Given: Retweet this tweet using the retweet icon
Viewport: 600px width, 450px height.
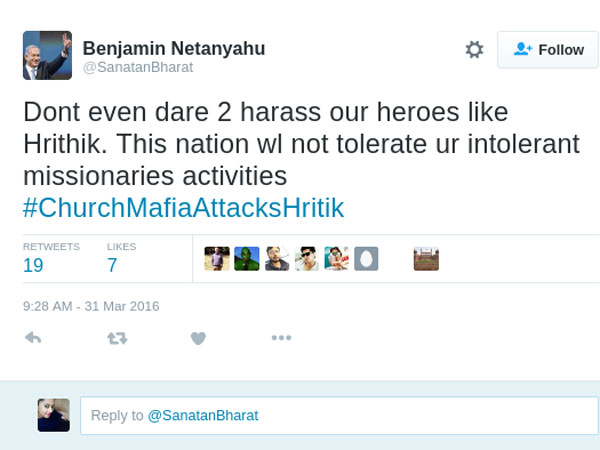Looking at the screenshot, I should pos(117,338).
